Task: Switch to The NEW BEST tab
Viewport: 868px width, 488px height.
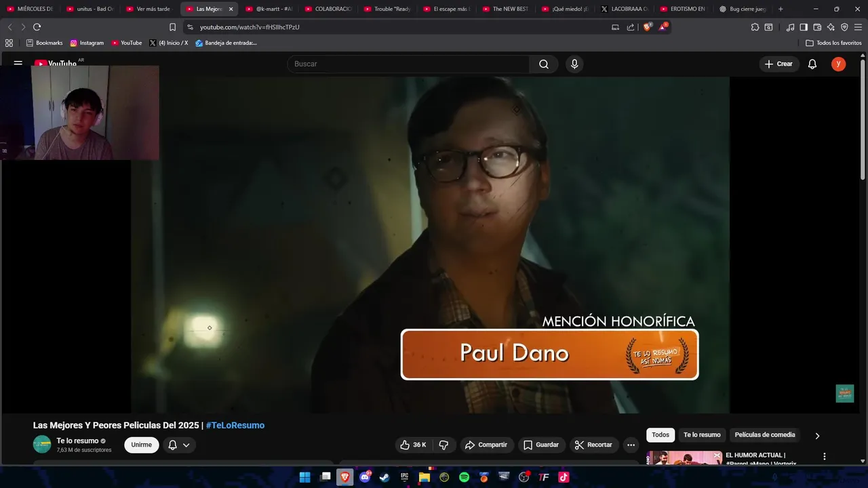Action: pos(506,9)
